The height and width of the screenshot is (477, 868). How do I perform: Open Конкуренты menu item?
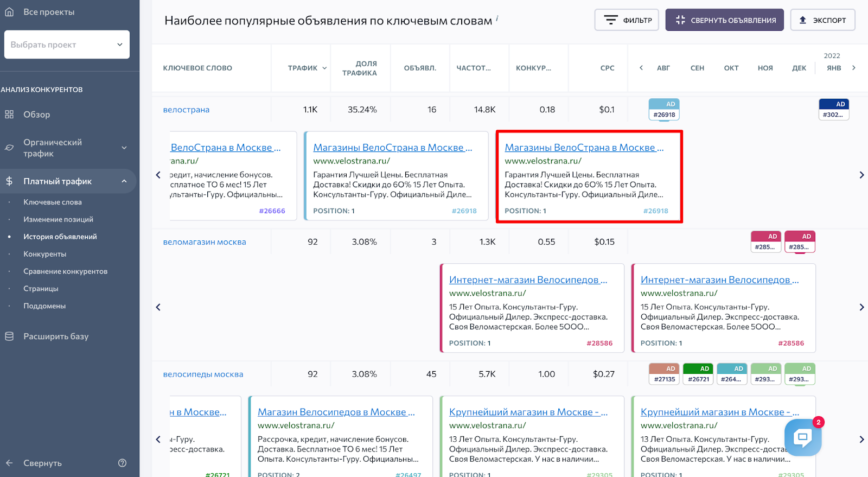click(45, 254)
